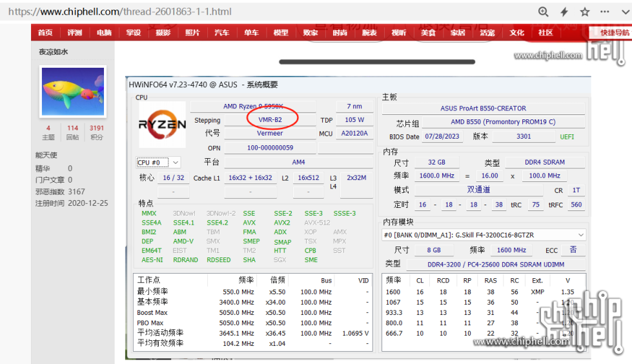
Task: Open the 视听 section
Action: 398,33
